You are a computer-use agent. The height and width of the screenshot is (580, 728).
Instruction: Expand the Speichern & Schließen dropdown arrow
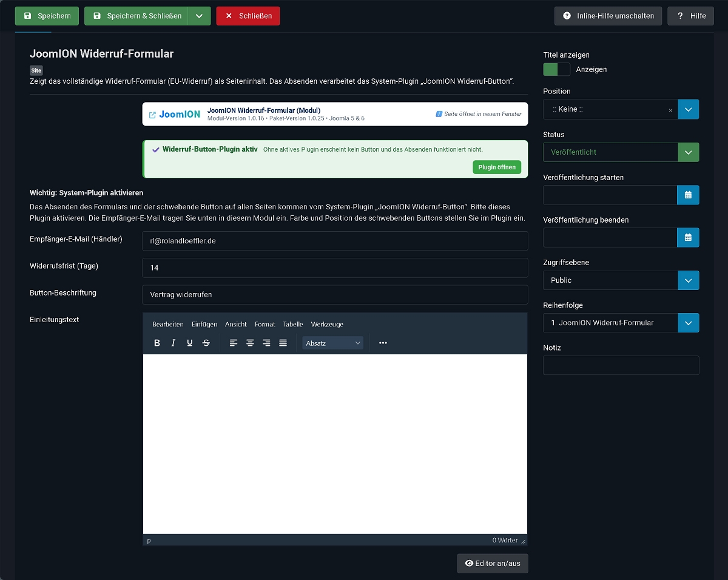(x=199, y=16)
